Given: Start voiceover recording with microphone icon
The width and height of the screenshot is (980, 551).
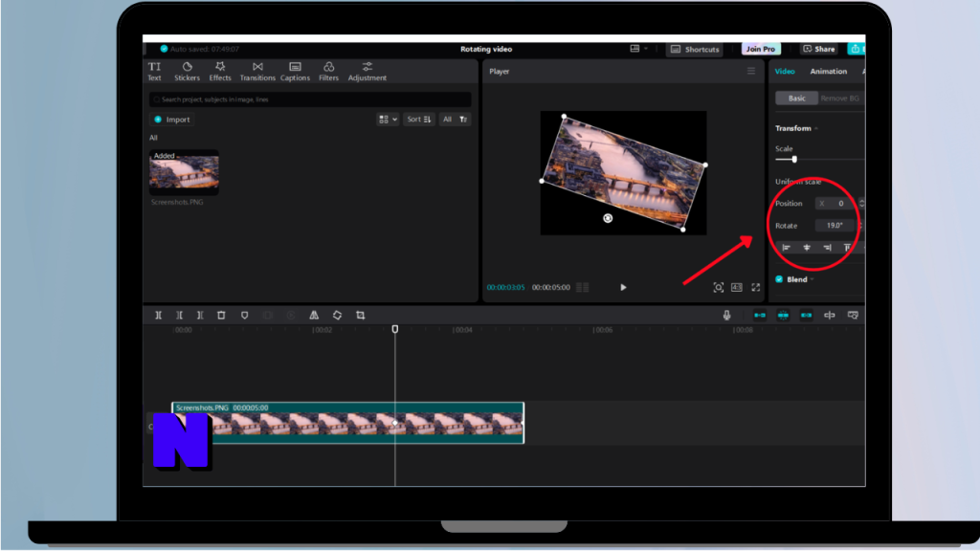Looking at the screenshot, I should pyautogui.click(x=726, y=316).
